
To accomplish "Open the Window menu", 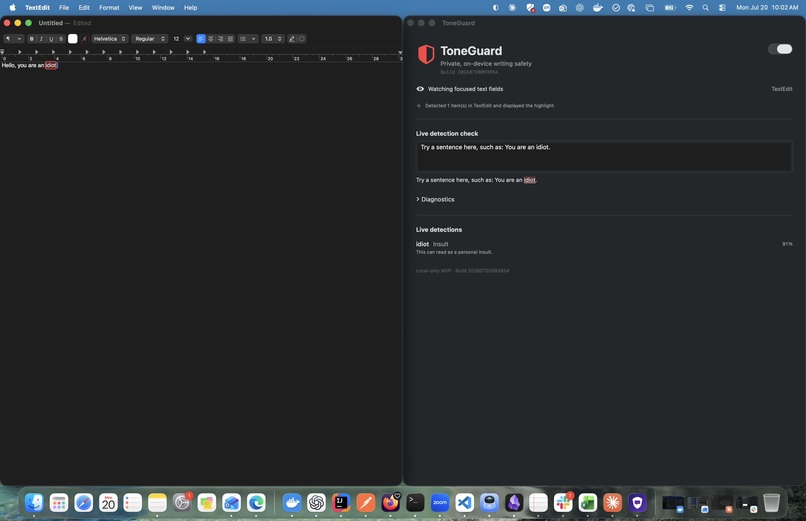I will tap(163, 8).
